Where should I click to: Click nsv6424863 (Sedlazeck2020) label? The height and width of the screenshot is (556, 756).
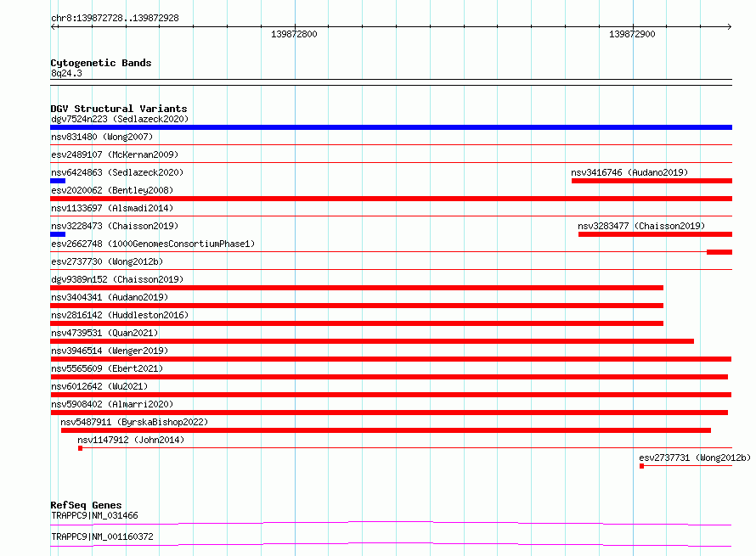[x=117, y=172]
